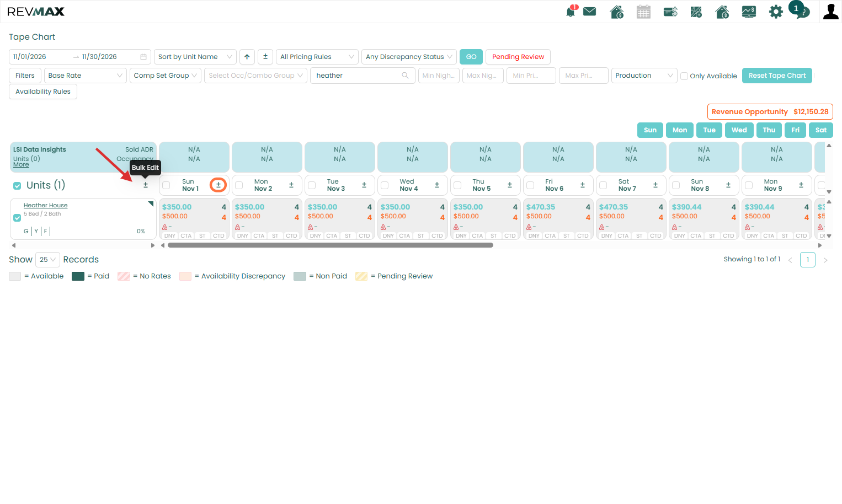Check the Fri Nov 6 column checkbox
This screenshot has height=504, width=842.
[x=530, y=185]
